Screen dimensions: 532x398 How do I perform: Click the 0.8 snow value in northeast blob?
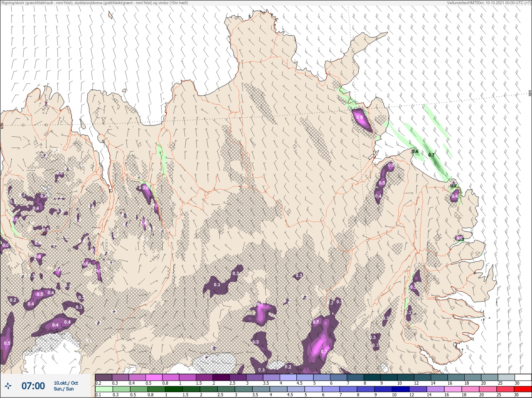click(x=360, y=118)
